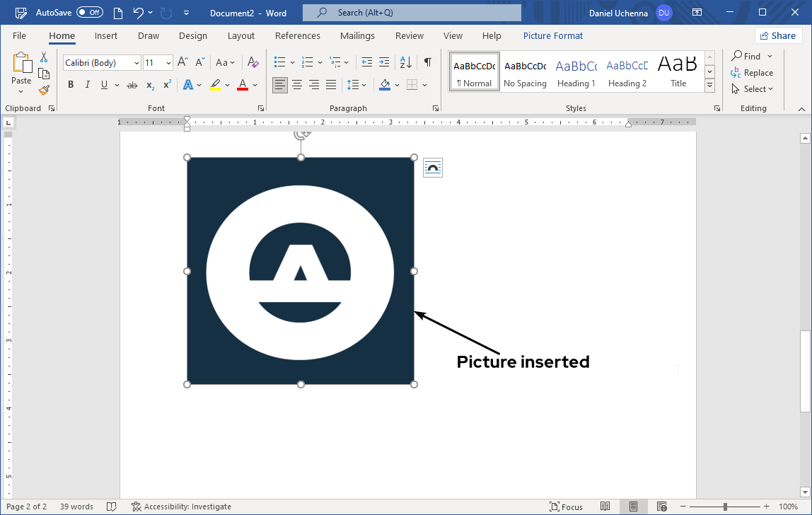Image resolution: width=812 pixels, height=515 pixels.
Task: Click the Format Painter brush icon
Action: tap(44, 90)
